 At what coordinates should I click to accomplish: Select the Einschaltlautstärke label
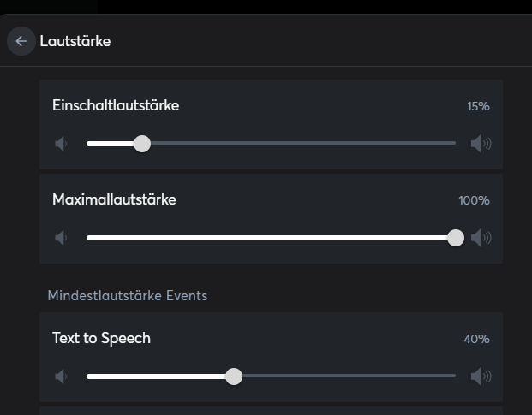[x=116, y=105]
